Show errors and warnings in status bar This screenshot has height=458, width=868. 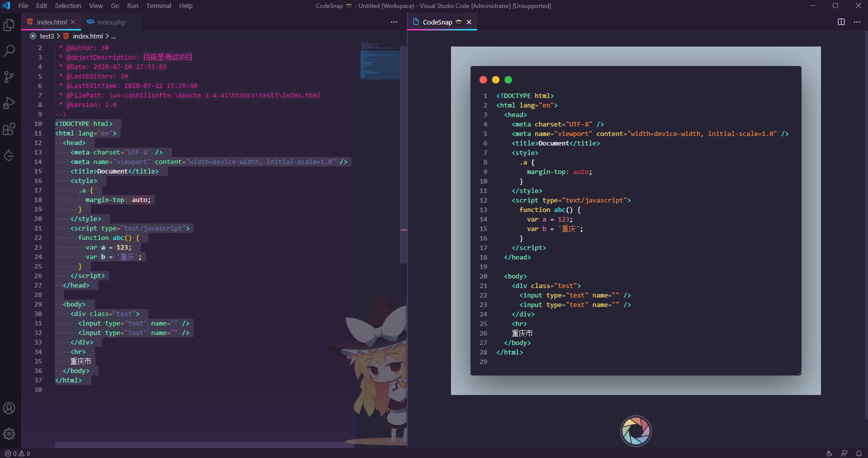17,453
